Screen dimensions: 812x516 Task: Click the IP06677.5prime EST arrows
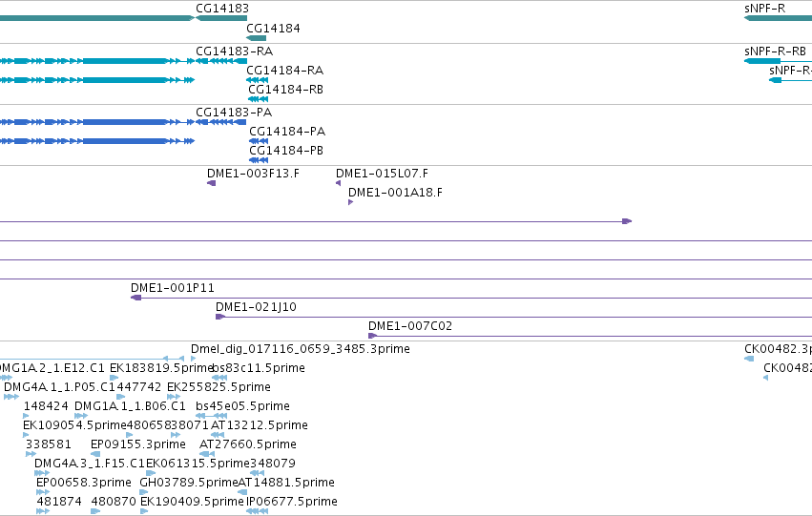[258, 511]
